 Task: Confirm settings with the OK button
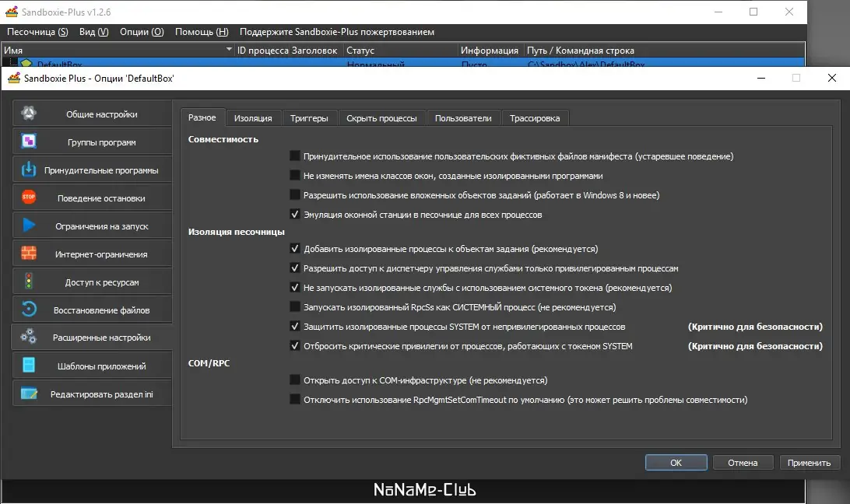click(676, 463)
